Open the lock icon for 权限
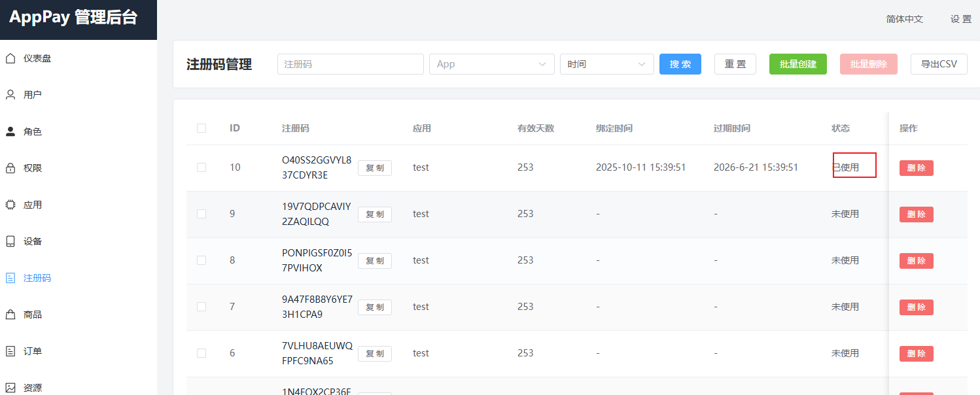 [10, 168]
